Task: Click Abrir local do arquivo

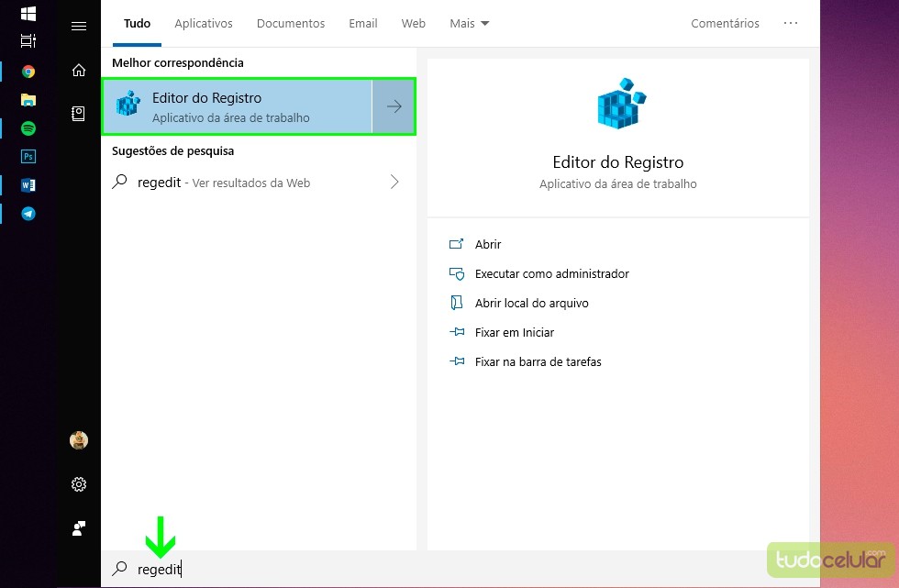Action: pyautogui.click(x=531, y=303)
